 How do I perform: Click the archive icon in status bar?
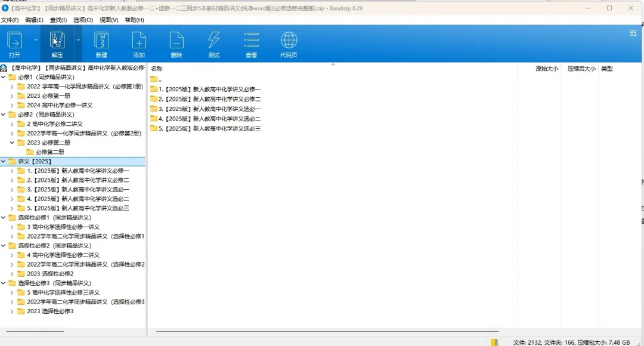[494, 342]
